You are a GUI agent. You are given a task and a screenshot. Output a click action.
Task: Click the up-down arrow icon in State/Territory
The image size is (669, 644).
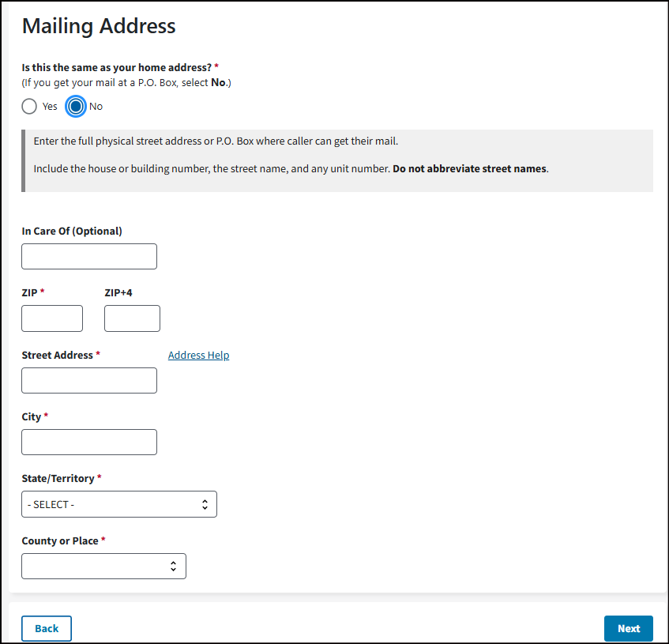[205, 504]
